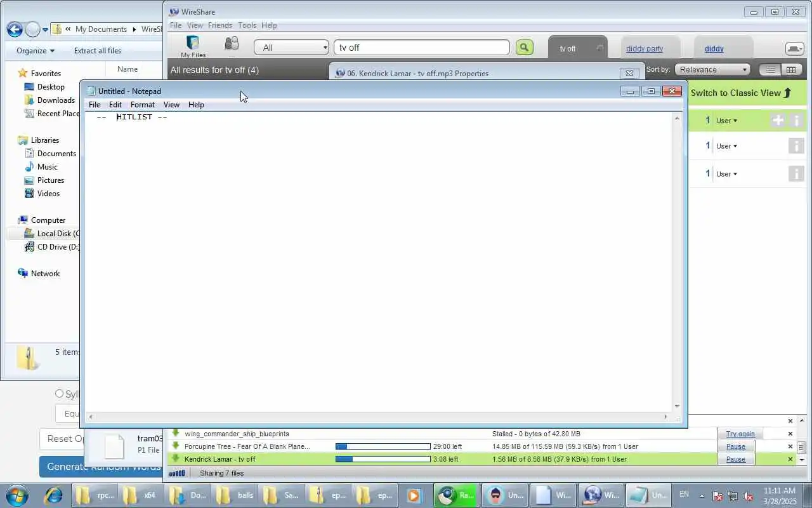This screenshot has height=508, width=812.
Task: Click the Porcupine Tree download progress bar
Action: (x=383, y=446)
